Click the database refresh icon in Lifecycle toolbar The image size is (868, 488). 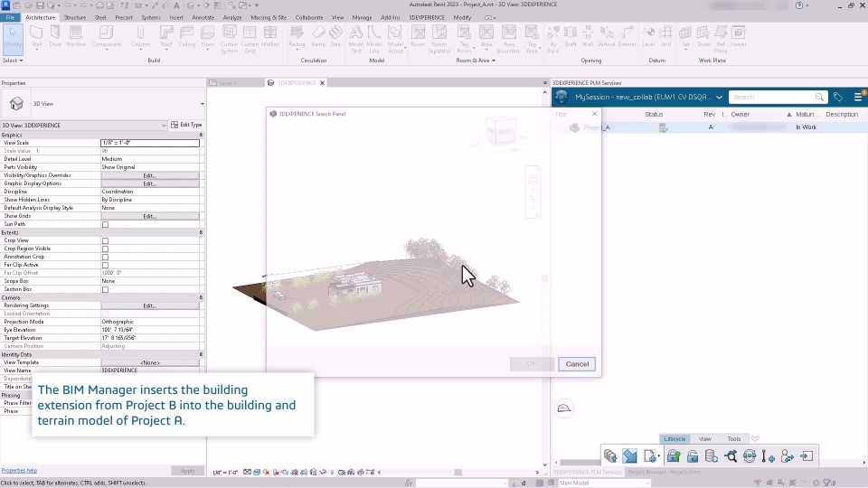(x=712, y=455)
